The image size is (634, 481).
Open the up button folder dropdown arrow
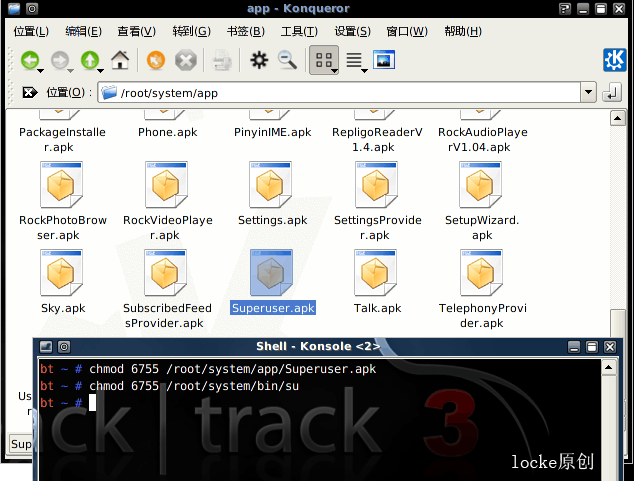pyautogui.click(x=100, y=71)
